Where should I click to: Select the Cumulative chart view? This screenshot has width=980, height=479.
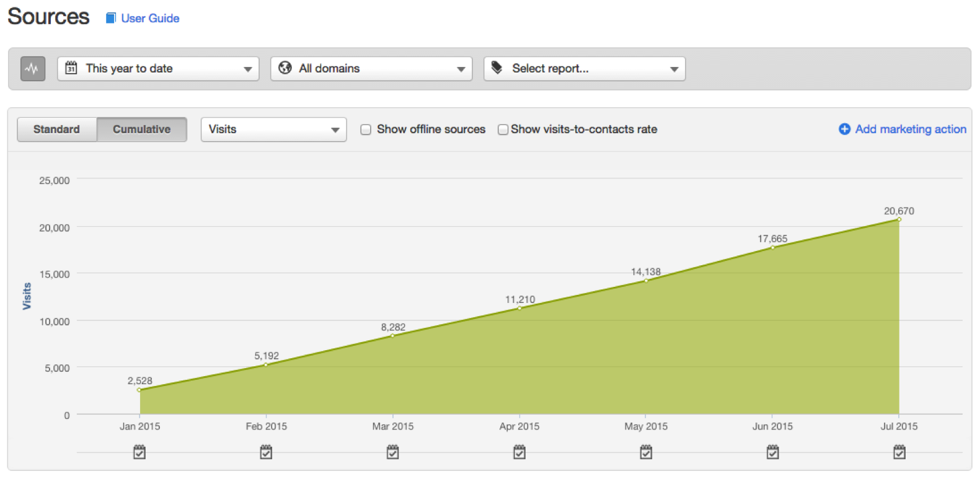142,130
